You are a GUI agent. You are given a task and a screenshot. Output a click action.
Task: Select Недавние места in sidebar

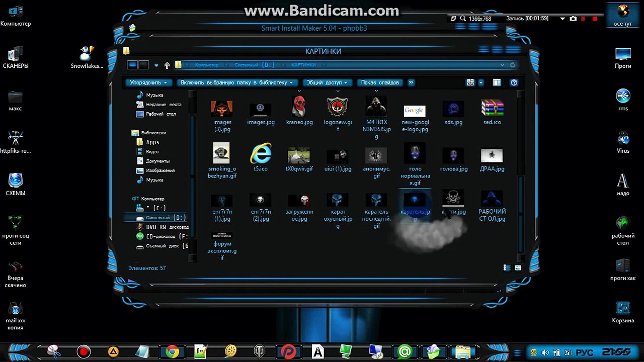click(x=159, y=105)
